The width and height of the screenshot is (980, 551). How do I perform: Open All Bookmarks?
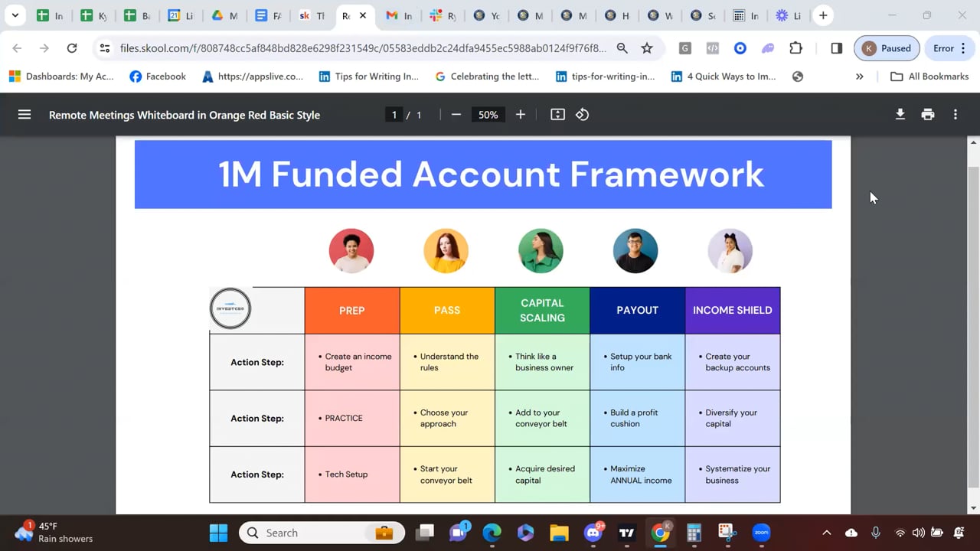(929, 76)
